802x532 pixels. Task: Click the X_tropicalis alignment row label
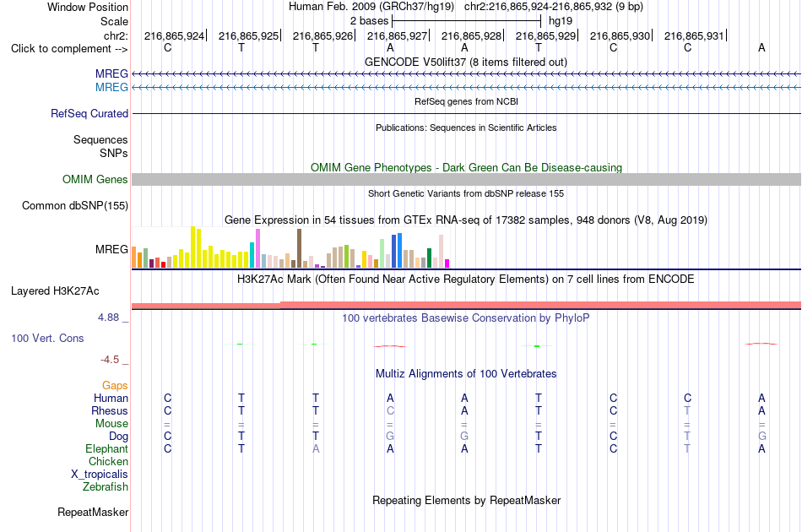[100, 475]
